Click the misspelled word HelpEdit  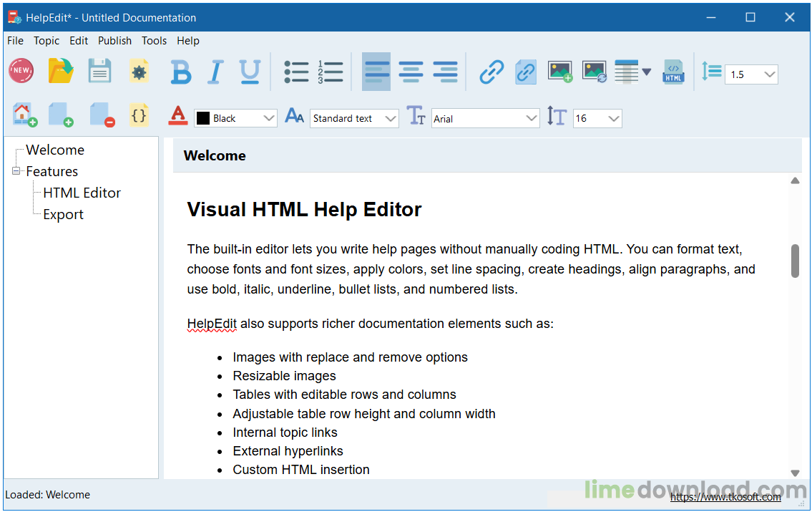tap(212, 324)
